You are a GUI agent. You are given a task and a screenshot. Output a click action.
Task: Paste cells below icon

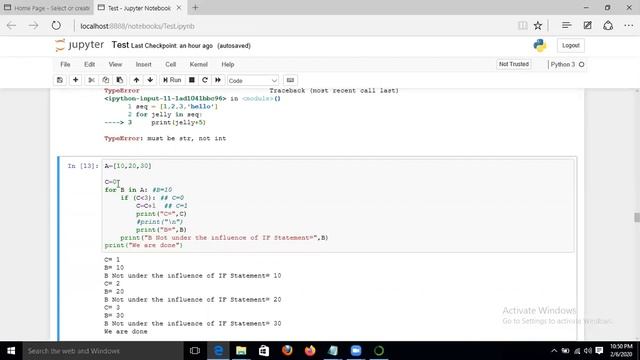coord(120,80)
